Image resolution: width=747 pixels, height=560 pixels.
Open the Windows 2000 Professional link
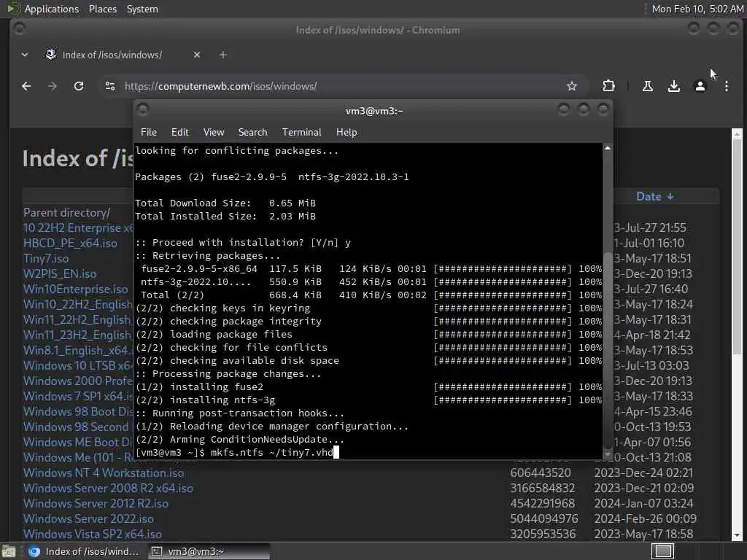(x=78, y=381)
